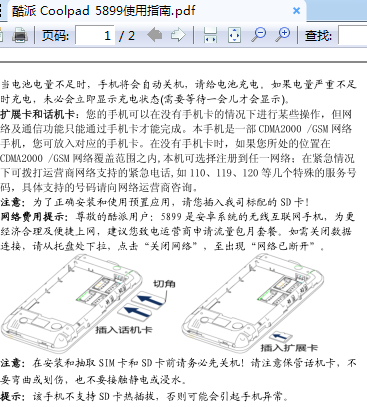
Task: Click the total page count '/ 2'
Action: tap(127, 35)
